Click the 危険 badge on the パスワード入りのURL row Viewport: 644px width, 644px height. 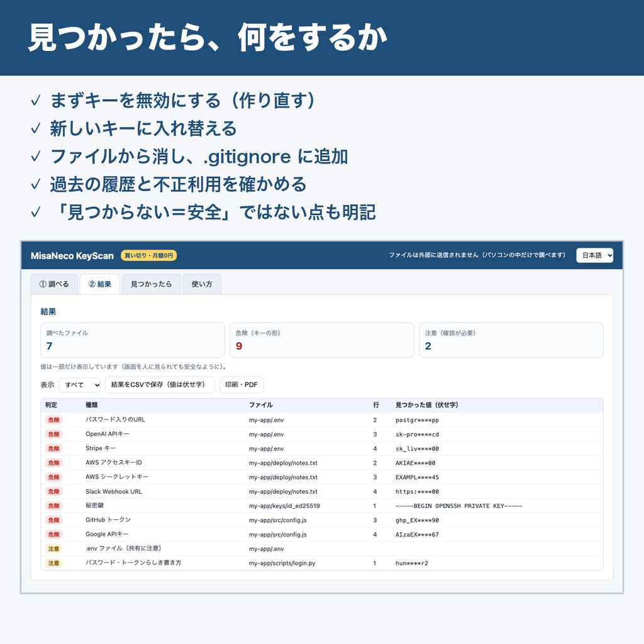pos(54,419)
